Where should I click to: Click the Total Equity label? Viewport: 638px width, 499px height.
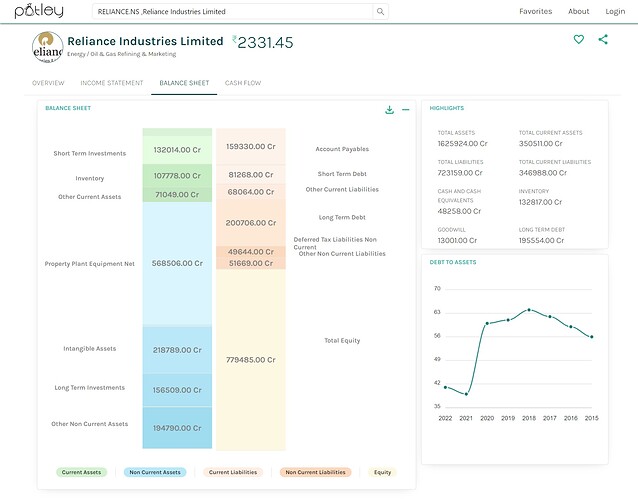click(x=342, y=340)
